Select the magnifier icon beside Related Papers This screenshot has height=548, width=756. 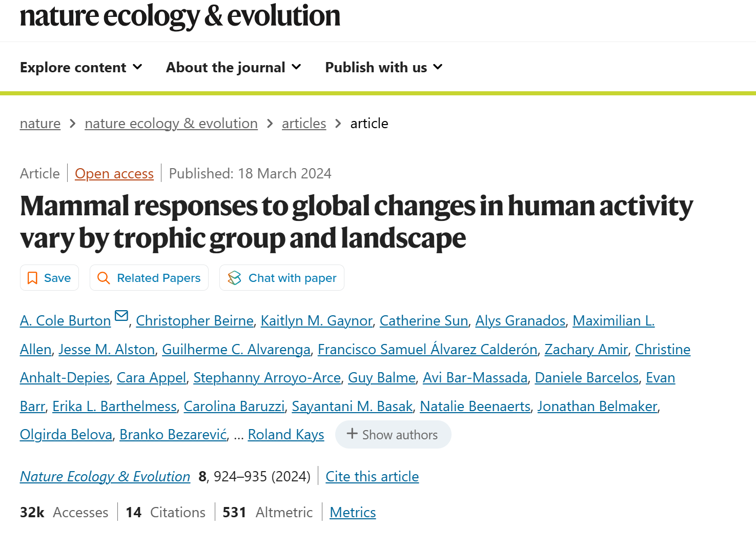pyautogui.click(x=104, y=277)
